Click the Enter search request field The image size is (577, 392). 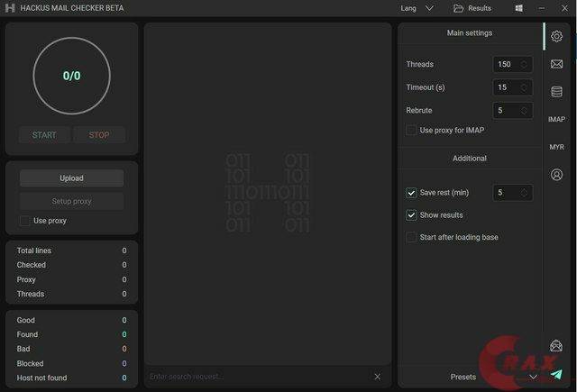point(258,377)
